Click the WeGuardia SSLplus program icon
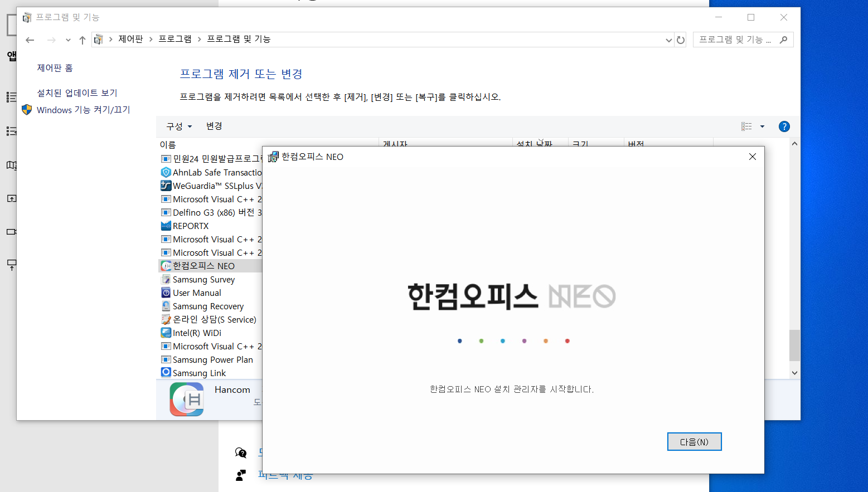The height and width of the screenshot is (492, 868). [166, 186]
